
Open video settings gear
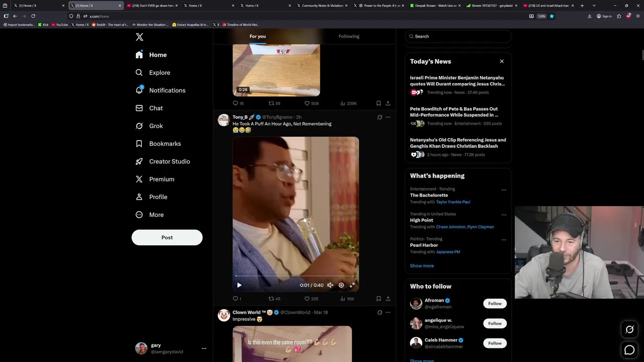pyautogui.click(x=341, y=285)
